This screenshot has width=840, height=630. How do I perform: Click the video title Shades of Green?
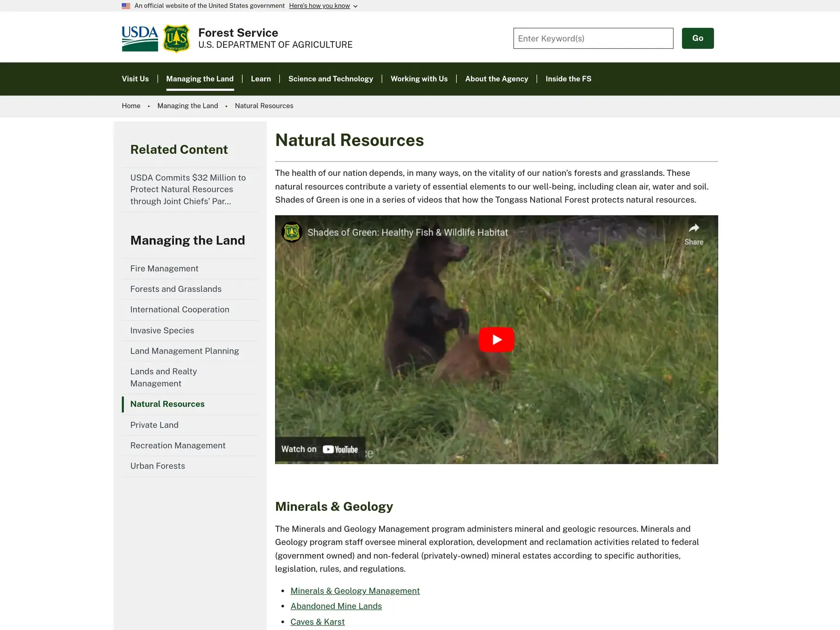(x=407, y=233)
